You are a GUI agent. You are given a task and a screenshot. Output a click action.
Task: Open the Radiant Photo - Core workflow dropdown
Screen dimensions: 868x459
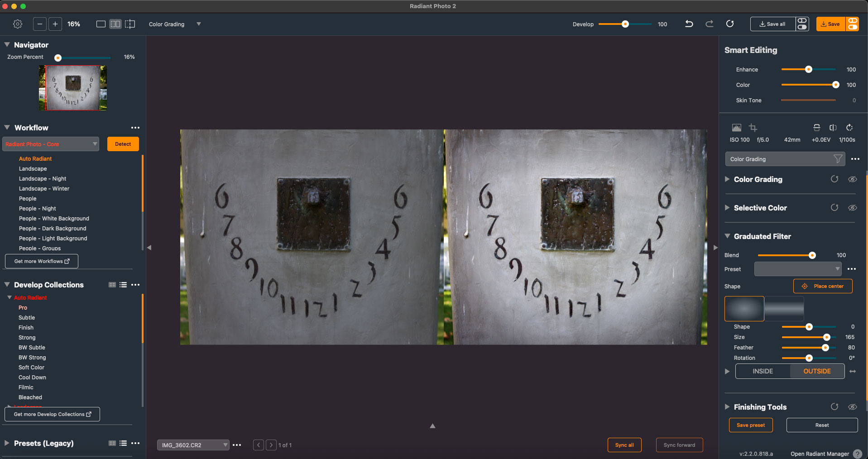tap(51, 144)
